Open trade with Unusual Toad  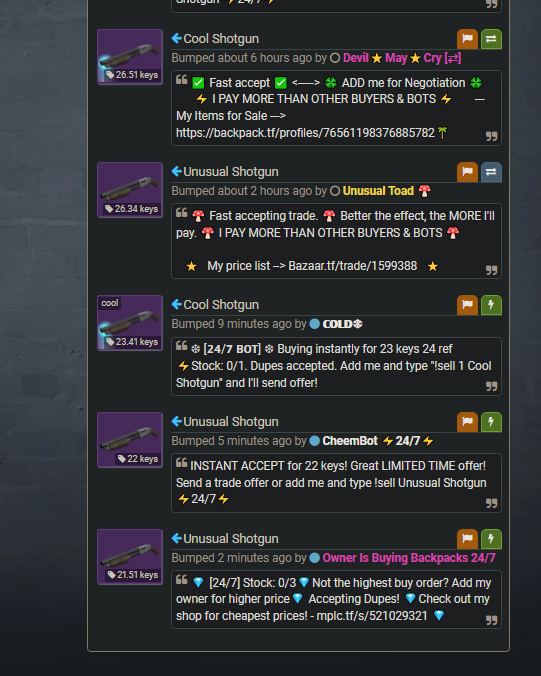(491, 172)
